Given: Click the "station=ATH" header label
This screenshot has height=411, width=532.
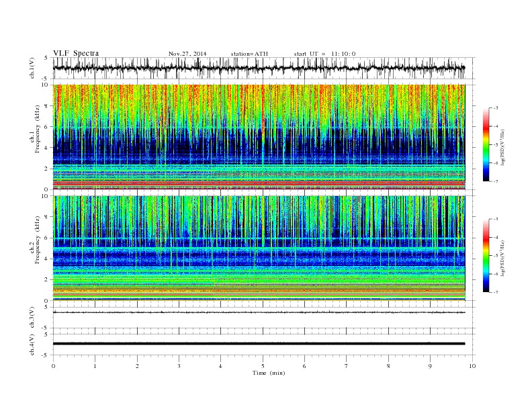Looking at the screenshot, I should tap(249, 54).
